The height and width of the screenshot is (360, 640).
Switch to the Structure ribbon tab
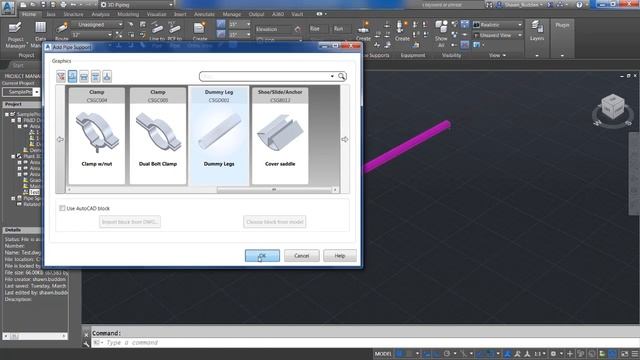point(73,14)
